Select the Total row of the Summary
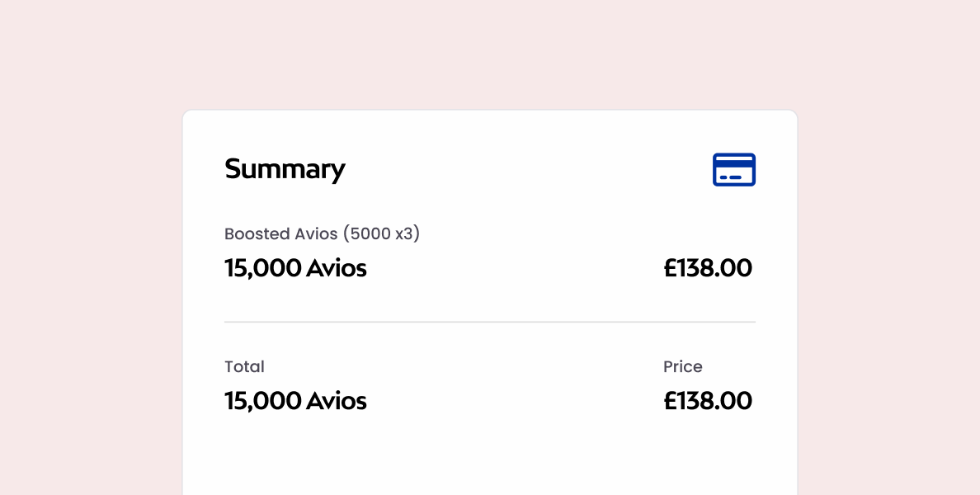 pos(489,384)
